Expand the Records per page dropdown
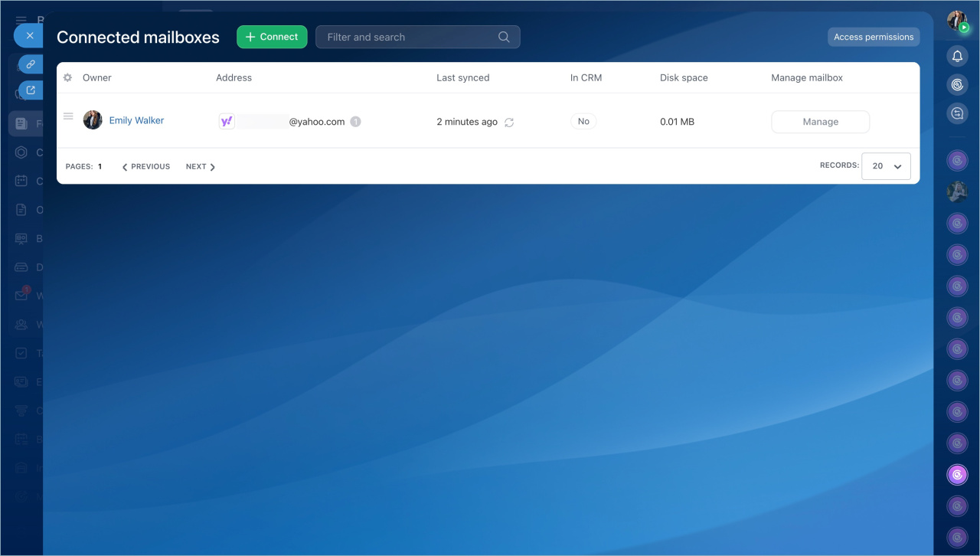The height and width of the screenshot is (556, 980). click(886, 166)
